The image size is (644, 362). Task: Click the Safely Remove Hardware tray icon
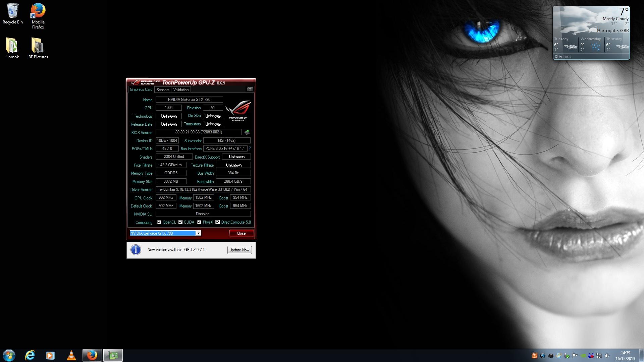tap(567, 356)
